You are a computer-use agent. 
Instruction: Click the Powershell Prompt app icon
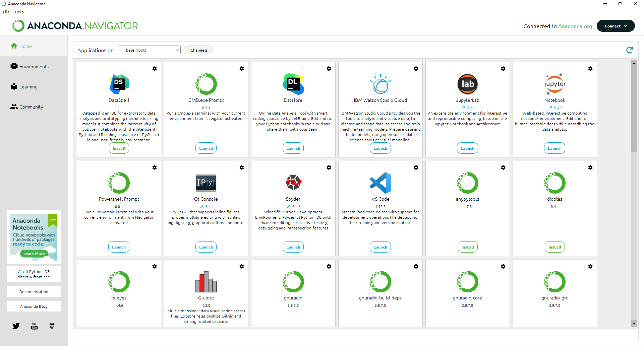[119, 183]
